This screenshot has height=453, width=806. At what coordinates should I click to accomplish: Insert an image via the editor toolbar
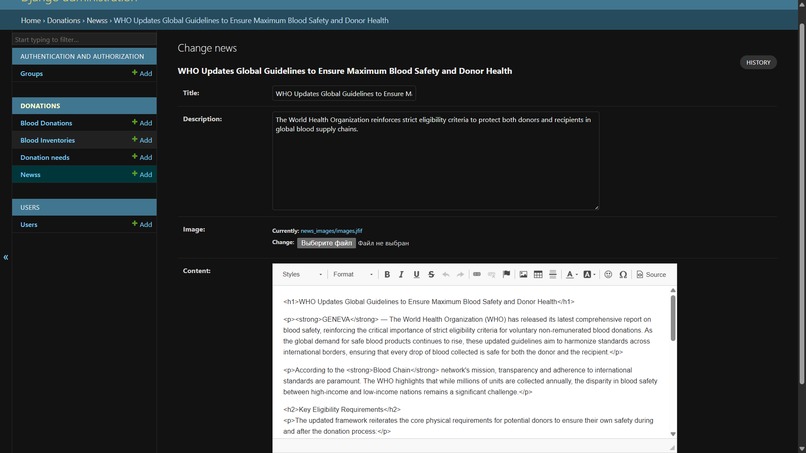tap(523, 275)
